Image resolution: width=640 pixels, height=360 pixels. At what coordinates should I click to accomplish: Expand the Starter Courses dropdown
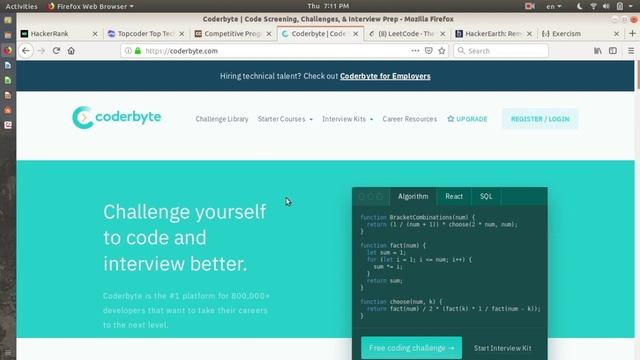click(x=285, y=119)
